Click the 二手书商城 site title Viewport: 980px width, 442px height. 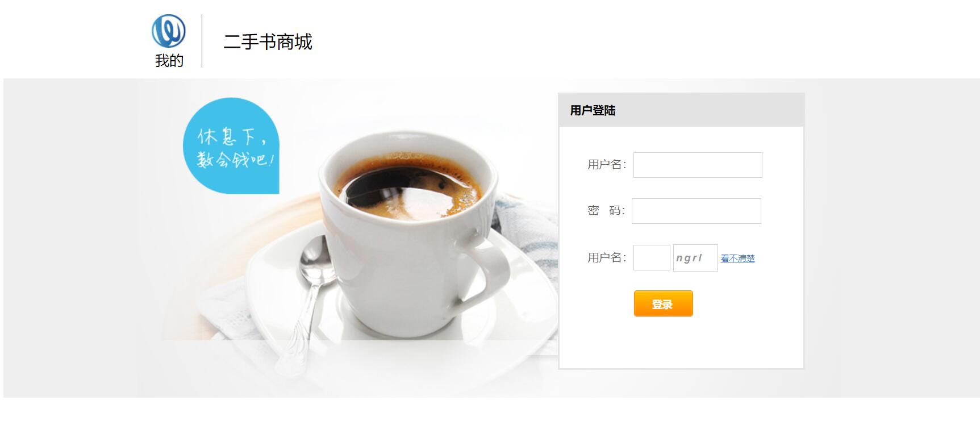pos(268,42)
